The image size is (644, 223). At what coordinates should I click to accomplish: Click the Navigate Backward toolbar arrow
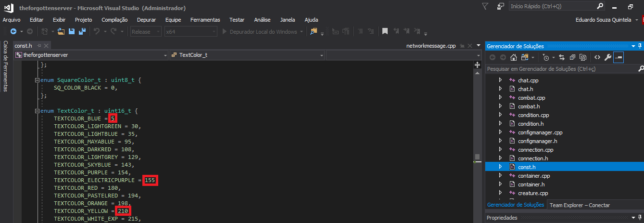click(x=13, y=31)
